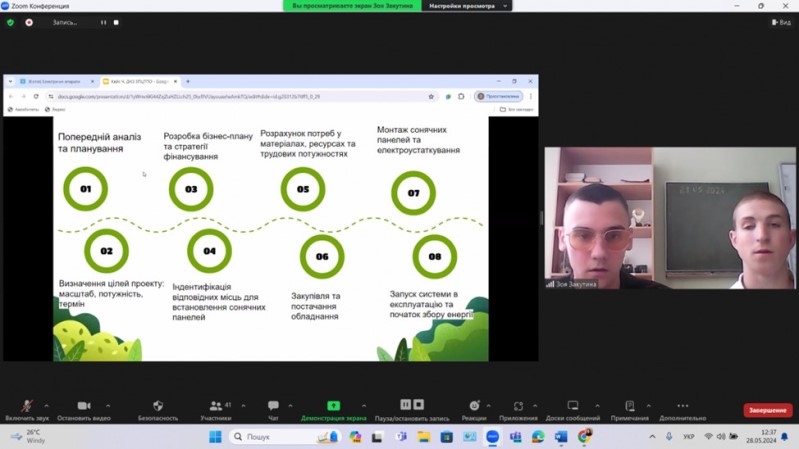Image resolution: width=799 pixels, height=449 pixels.
Task: Stop the recording with the top square button
Action: pos(116,22)
